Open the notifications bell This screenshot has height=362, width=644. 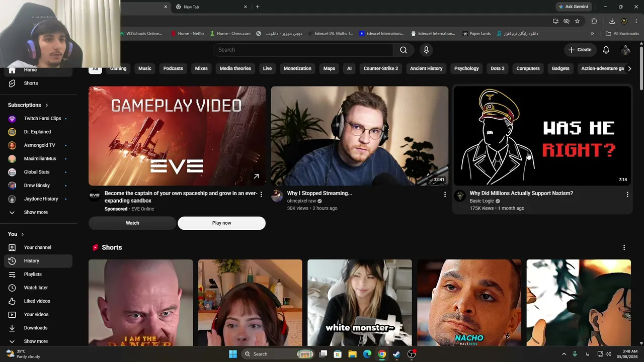coord(606,50)
